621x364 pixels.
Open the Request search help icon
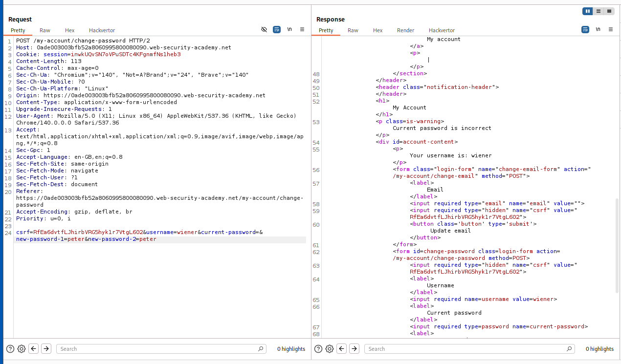pyautogui.click(x=10, y=349)
